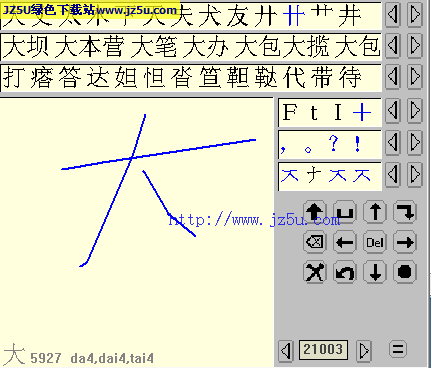432x368 pixels.
Task: Select the blue candidate 卄
Action: coord(294,15)
